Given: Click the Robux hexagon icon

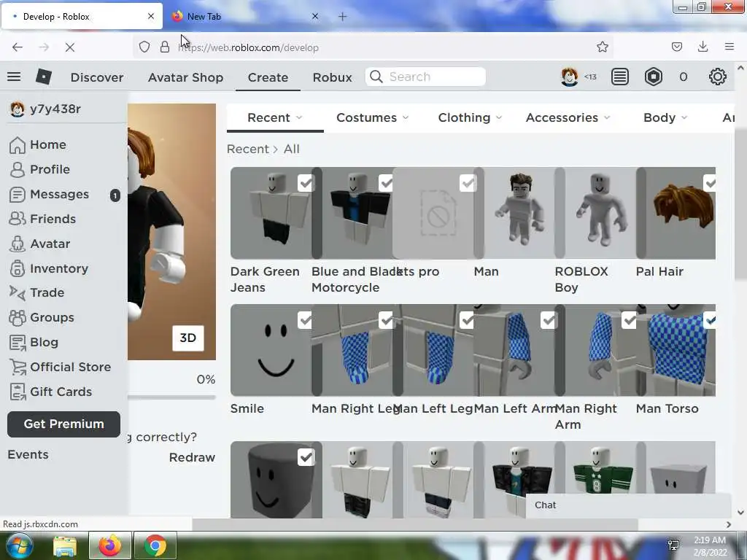Looking at the screenshot, I should pos(653,77).
